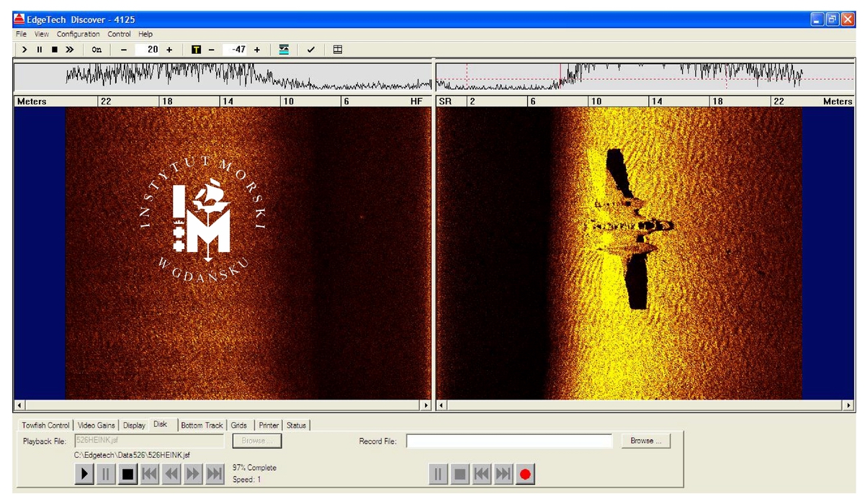Screen dimensions: 865x504
Task: Click the Record File text field
Action: point(509,441)
